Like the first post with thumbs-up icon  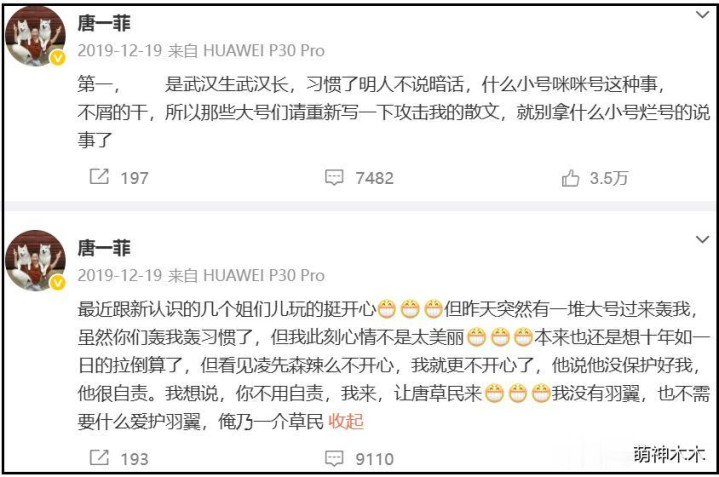pos(570,178)
